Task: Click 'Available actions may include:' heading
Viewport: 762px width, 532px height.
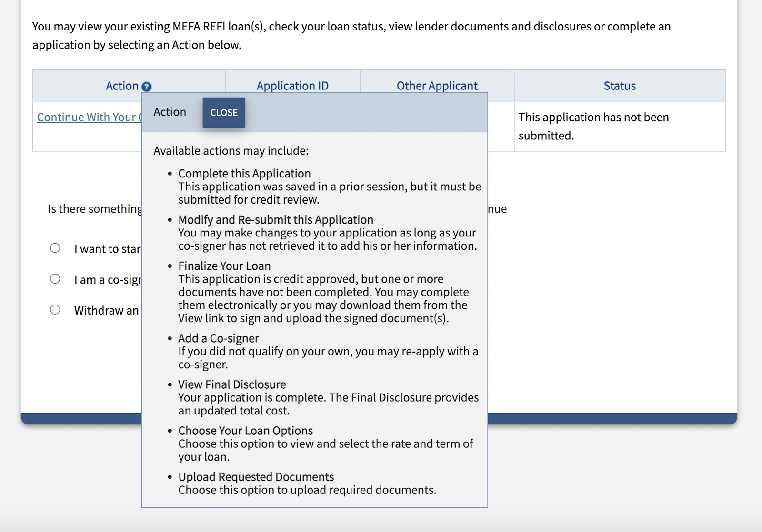Action: [231, 151]
